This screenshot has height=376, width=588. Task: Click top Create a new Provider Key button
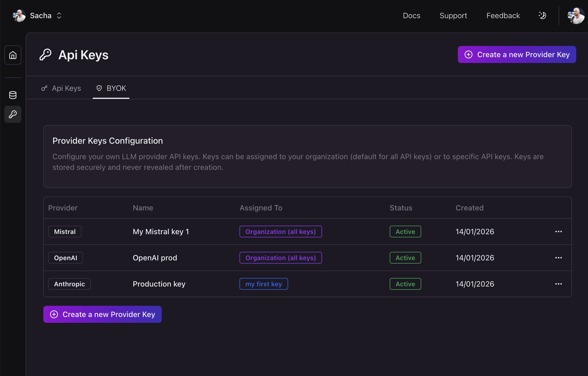pyautogui.click(x=517, y=54)
